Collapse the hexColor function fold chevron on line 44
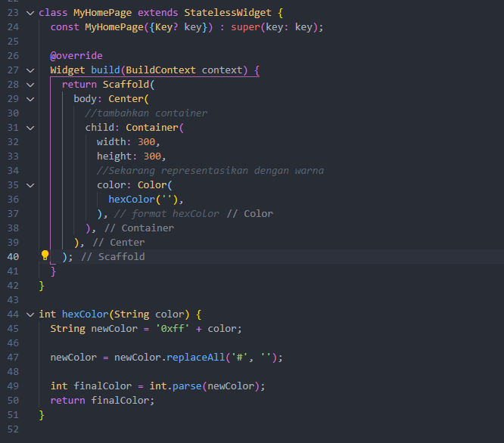This screenshot has height=443, width=504. 30,314
